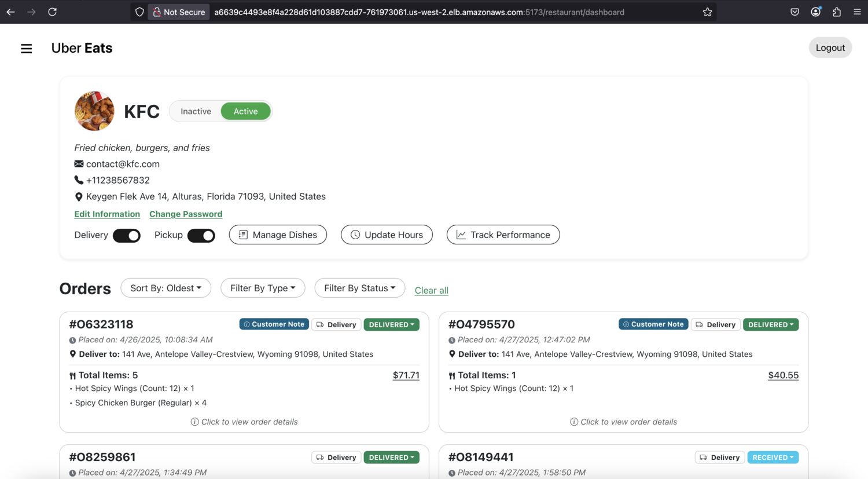
Task: Click the Delivery badge on order #04795570
Action: click(716, 325)
